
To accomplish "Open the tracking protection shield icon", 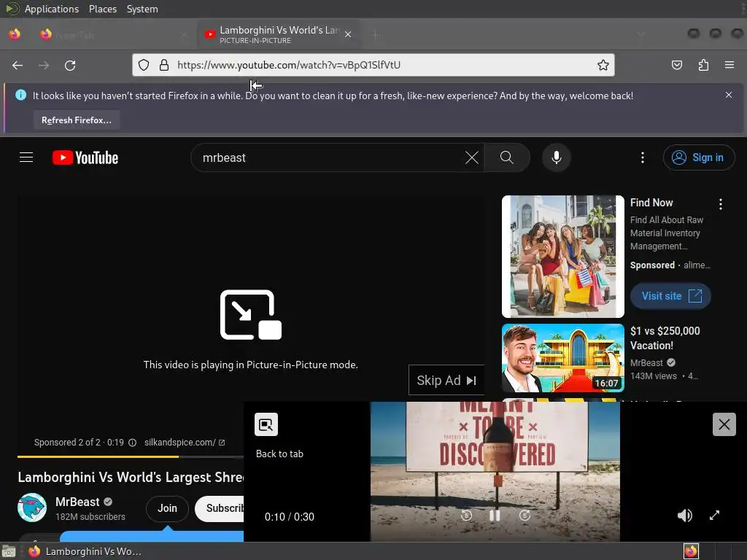I will pos(144,65).
